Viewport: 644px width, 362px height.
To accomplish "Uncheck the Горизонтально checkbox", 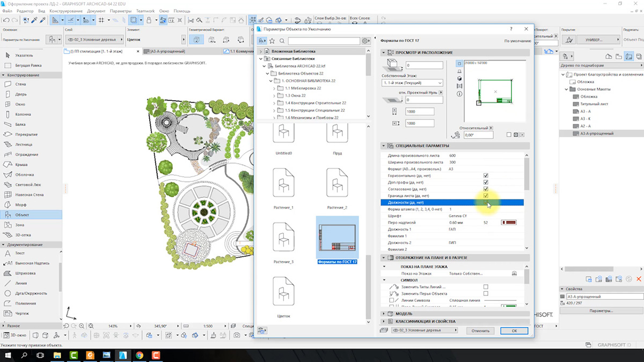I will (x=486, y=175).
